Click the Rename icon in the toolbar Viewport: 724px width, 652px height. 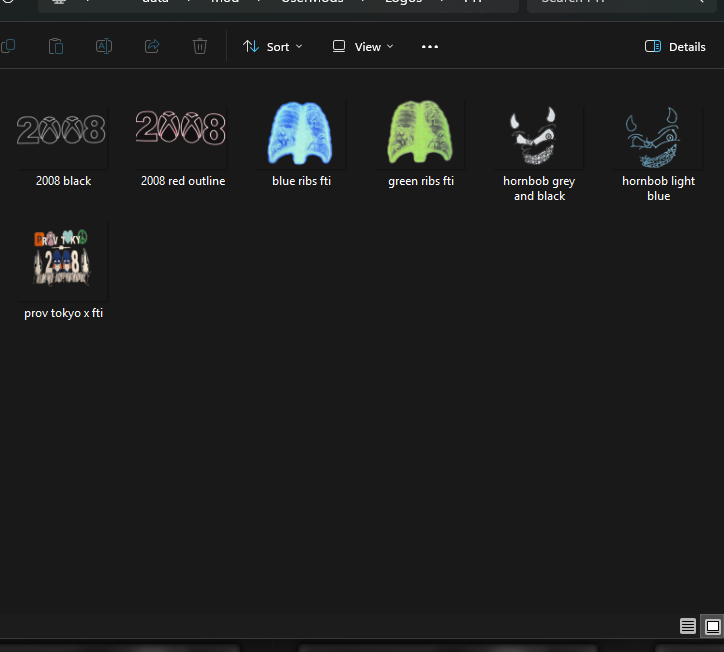(x=104, y=46)
